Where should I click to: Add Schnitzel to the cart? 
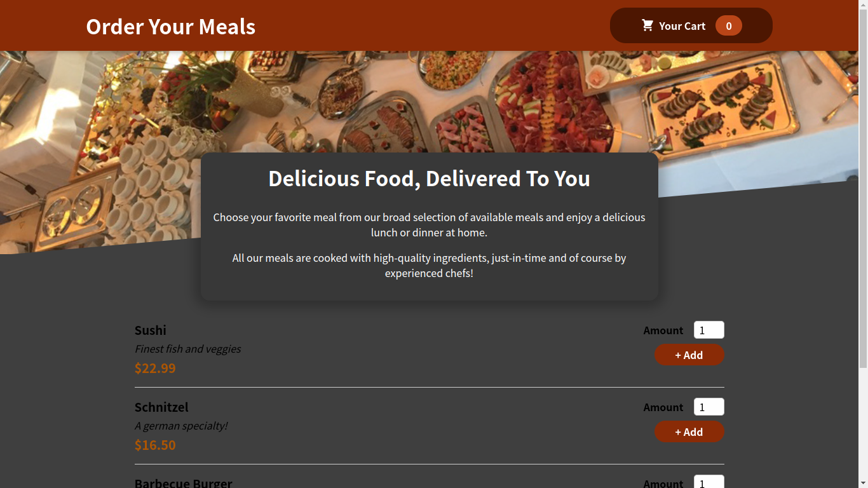pyautogui.click(x=689, y=432)
